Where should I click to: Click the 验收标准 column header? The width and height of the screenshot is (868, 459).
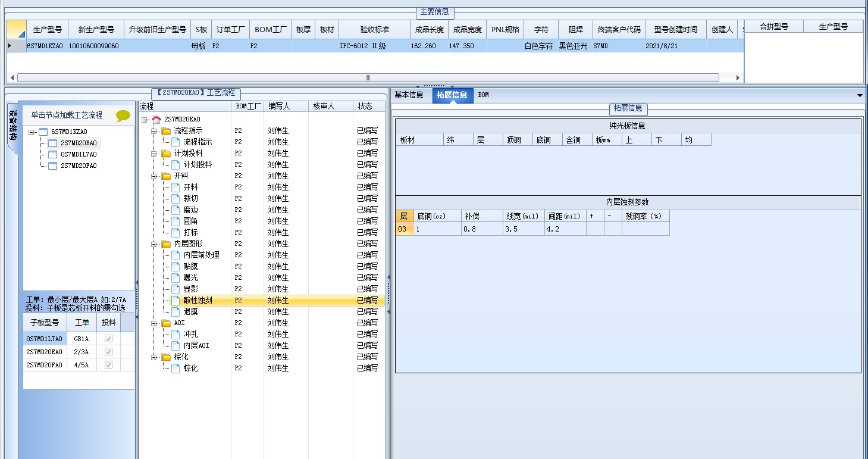point(375,29)
